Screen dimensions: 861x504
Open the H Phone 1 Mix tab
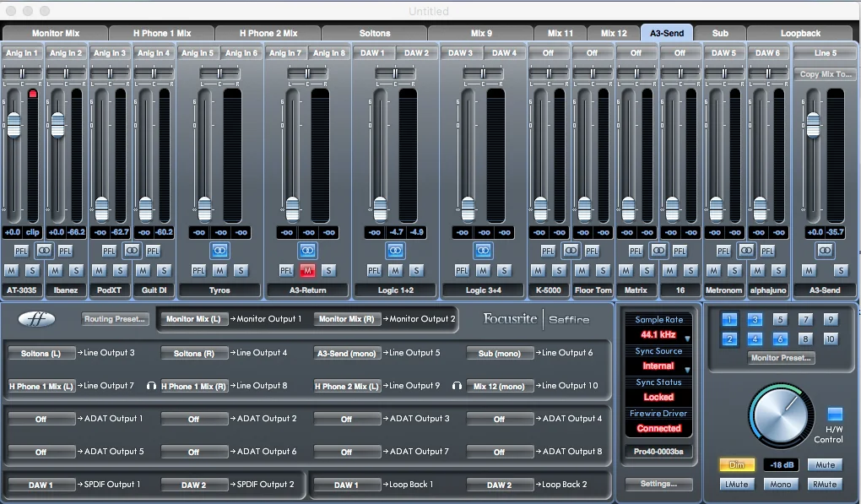[x=161, y=33]
